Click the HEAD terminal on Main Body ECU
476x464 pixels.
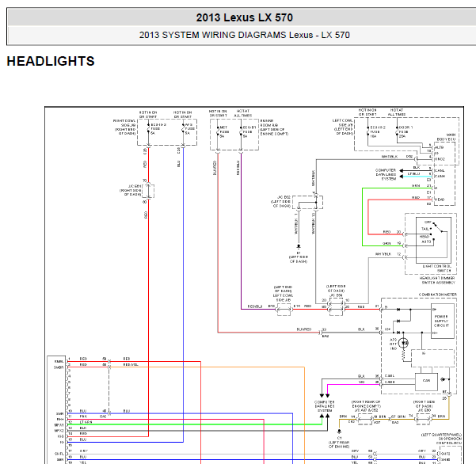(440, 200)
